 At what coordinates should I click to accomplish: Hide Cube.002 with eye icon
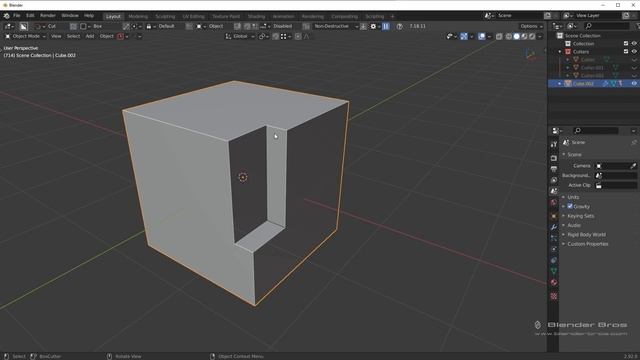point(634,84)
